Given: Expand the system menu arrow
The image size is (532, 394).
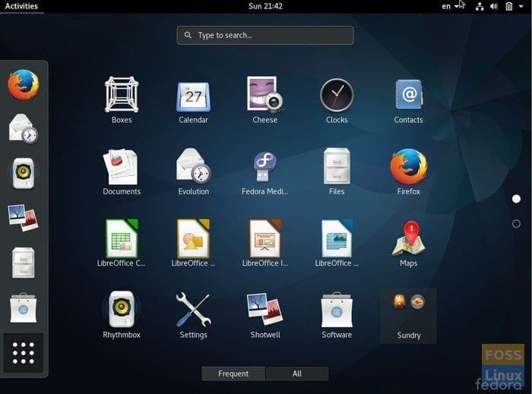Looking at the screenshot, I should pos(521,6).
